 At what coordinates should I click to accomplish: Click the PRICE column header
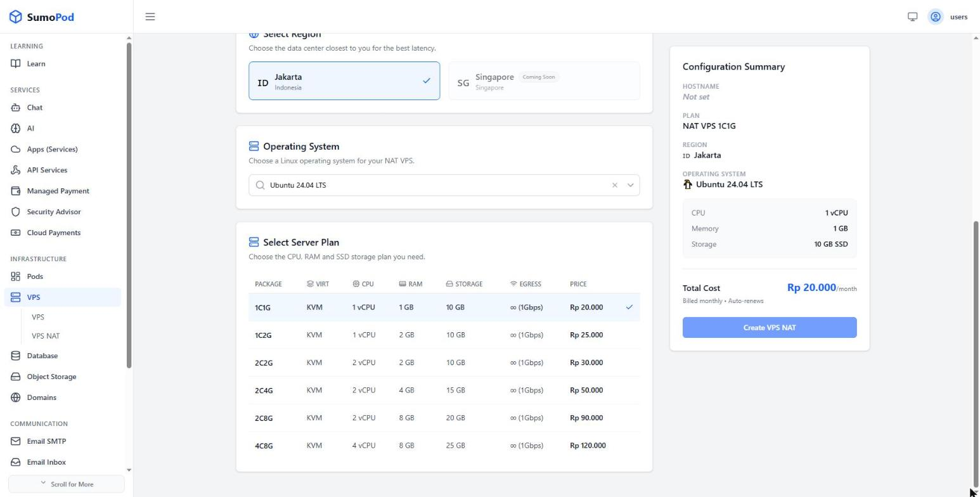(x=578, y=284)
